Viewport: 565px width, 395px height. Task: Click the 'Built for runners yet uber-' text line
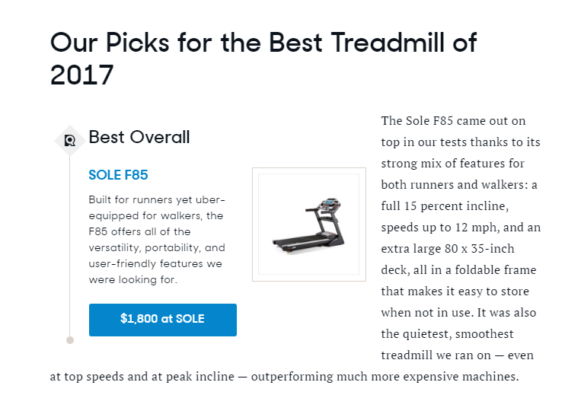pos(157,199)
